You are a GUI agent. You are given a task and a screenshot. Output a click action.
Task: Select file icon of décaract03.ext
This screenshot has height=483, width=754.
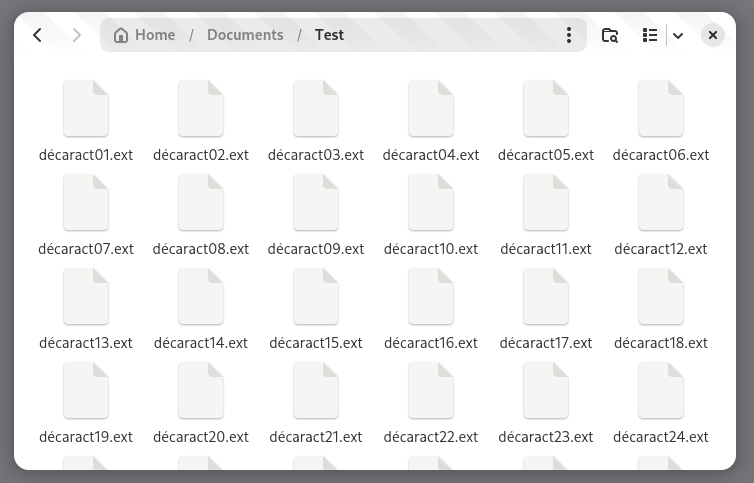tap(315, 108)
